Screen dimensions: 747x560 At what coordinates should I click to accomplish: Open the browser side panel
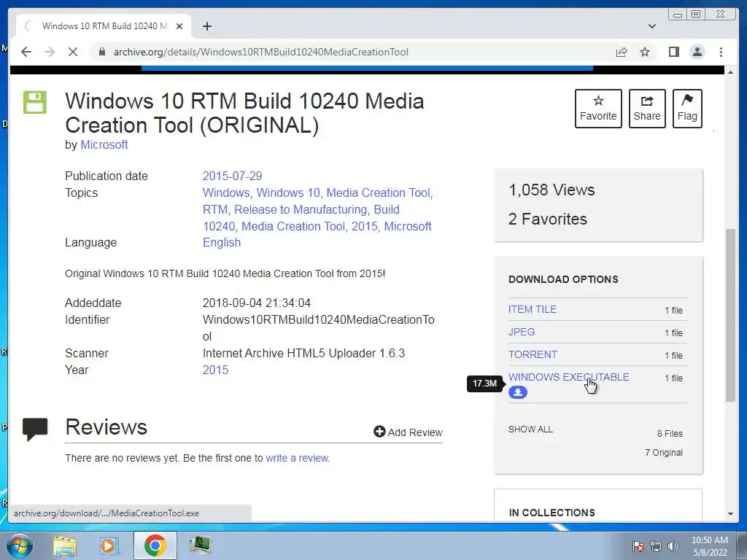coord(673,52)
